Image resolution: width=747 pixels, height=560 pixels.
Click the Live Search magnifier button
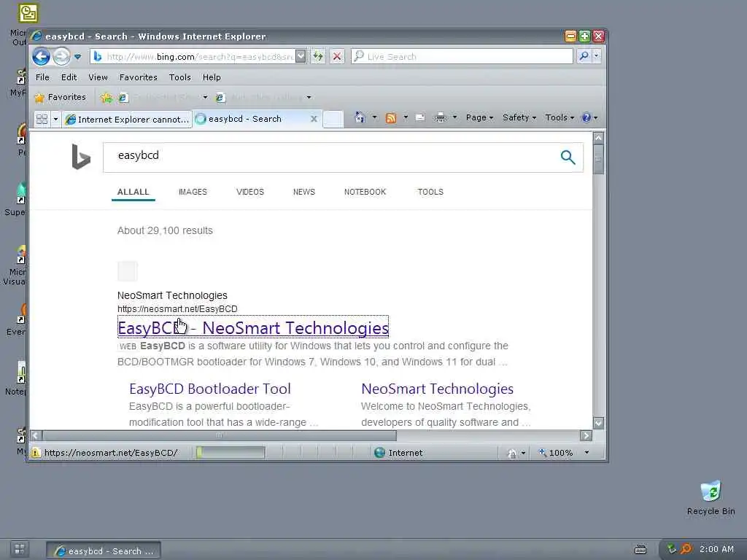584,56
